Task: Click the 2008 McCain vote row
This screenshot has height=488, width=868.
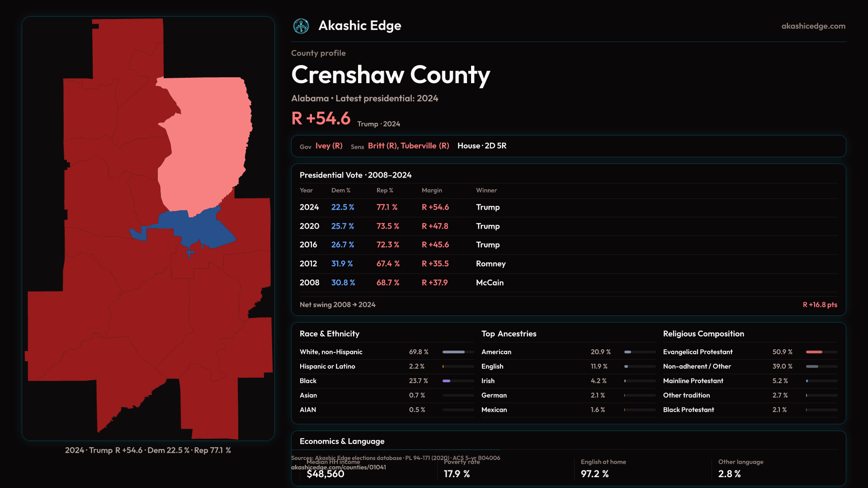Action: [407, 283]
